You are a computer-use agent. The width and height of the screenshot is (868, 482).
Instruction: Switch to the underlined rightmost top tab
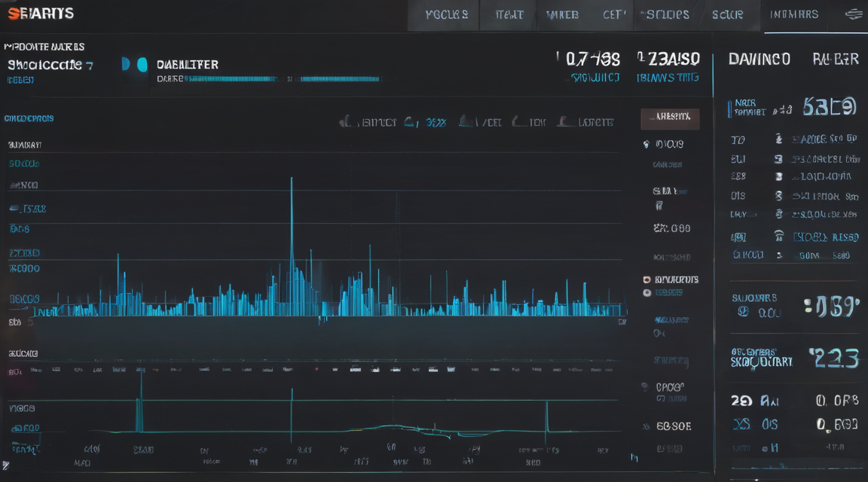click(x=794, y=15)
